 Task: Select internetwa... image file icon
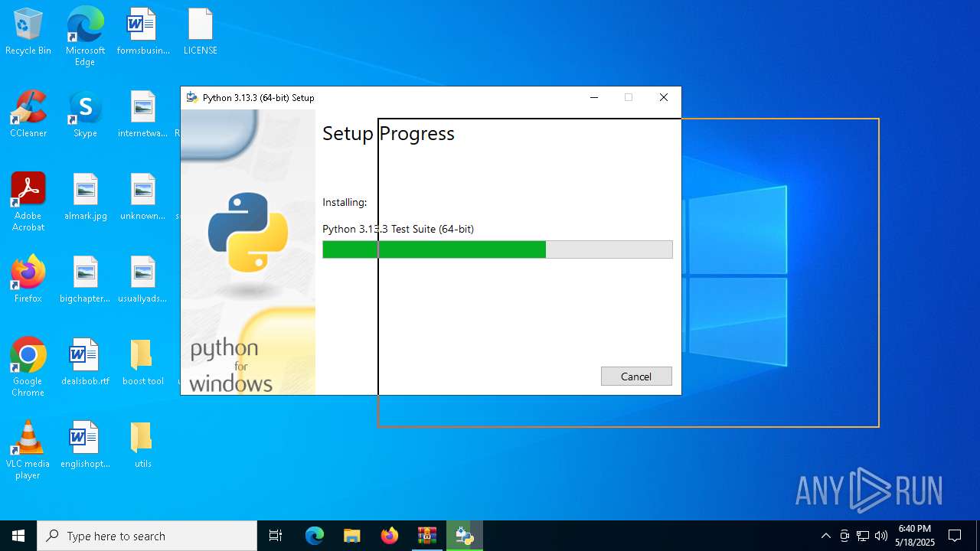tap(143, 115)
